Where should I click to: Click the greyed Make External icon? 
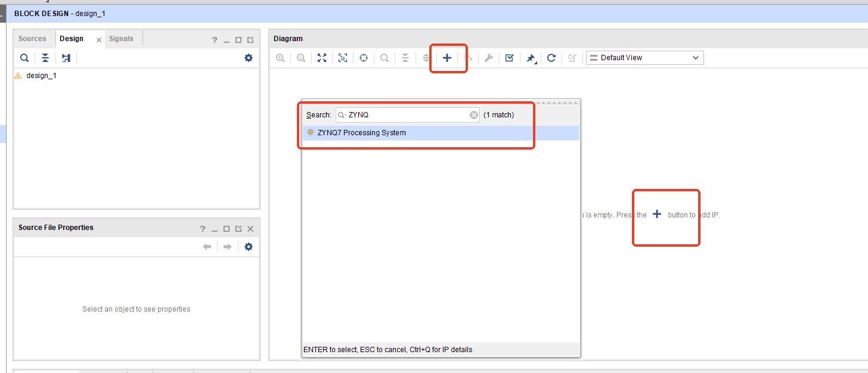point(468,58)
